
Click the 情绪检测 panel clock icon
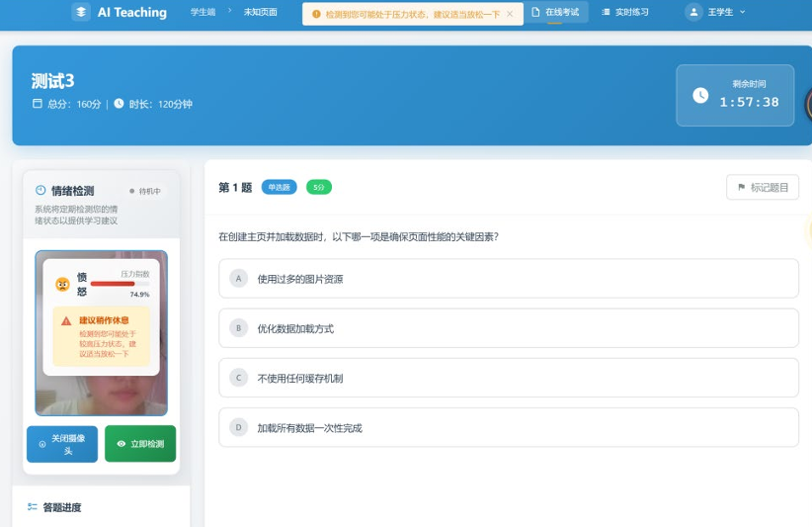41,191
